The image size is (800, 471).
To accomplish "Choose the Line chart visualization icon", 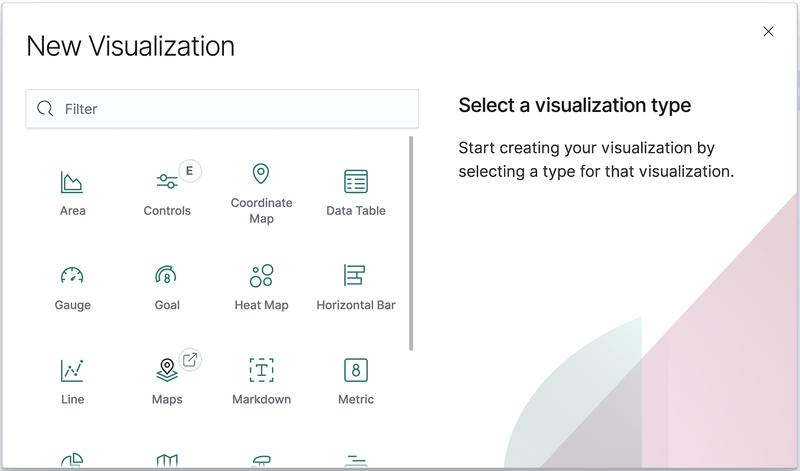I will tap(72, 370).
